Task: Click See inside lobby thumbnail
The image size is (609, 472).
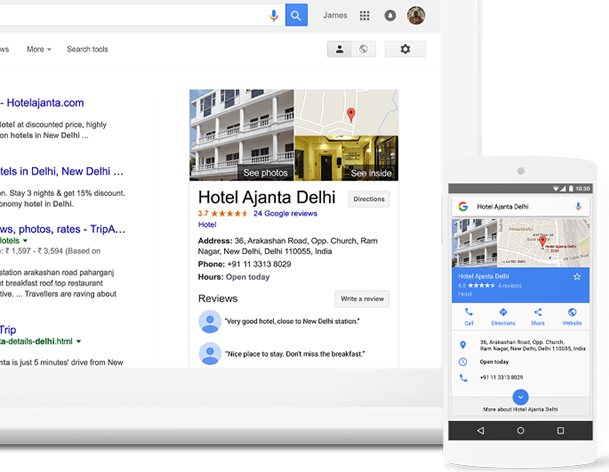Action: pos(346,158)
